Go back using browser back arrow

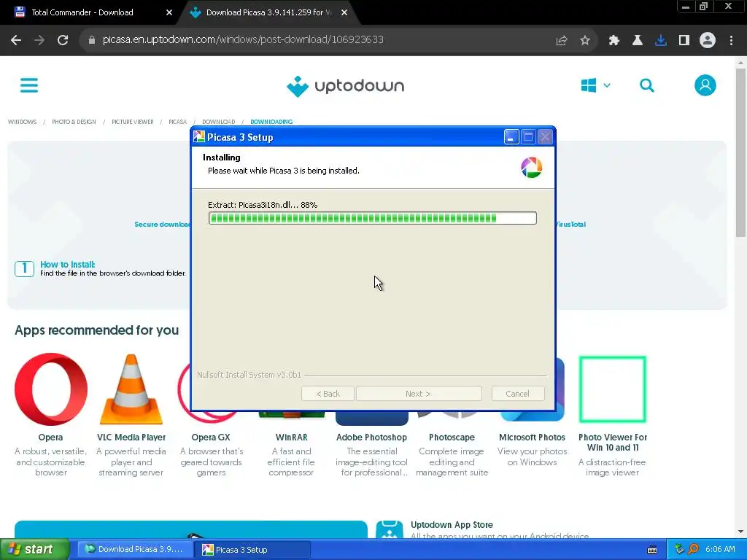pyautogui.click(x=16, y=40)
